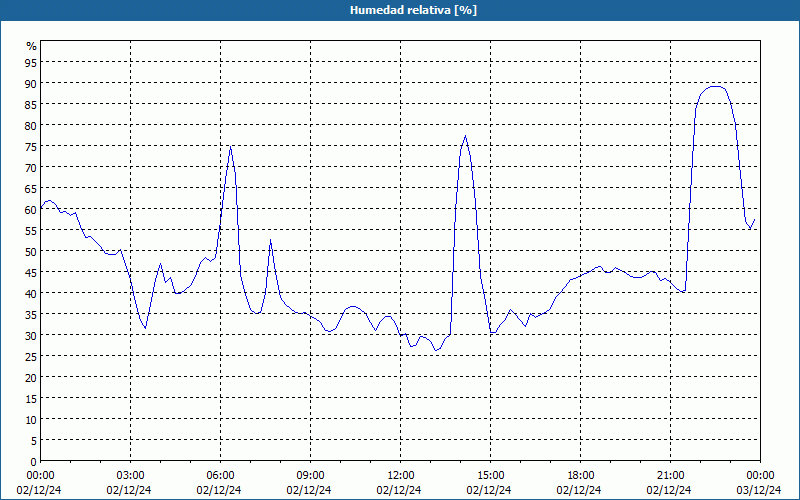
Task: Click the 60 y-axis value
Action: point(31,210)
